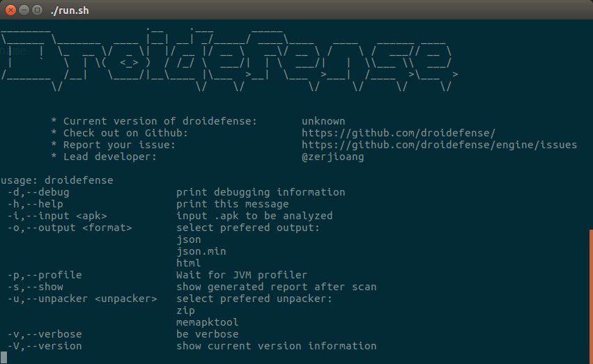Click the '-i,--input <apk>' option
Image resolution: width=593 pixels, height=364 pixels.
(x=57, y=216)
